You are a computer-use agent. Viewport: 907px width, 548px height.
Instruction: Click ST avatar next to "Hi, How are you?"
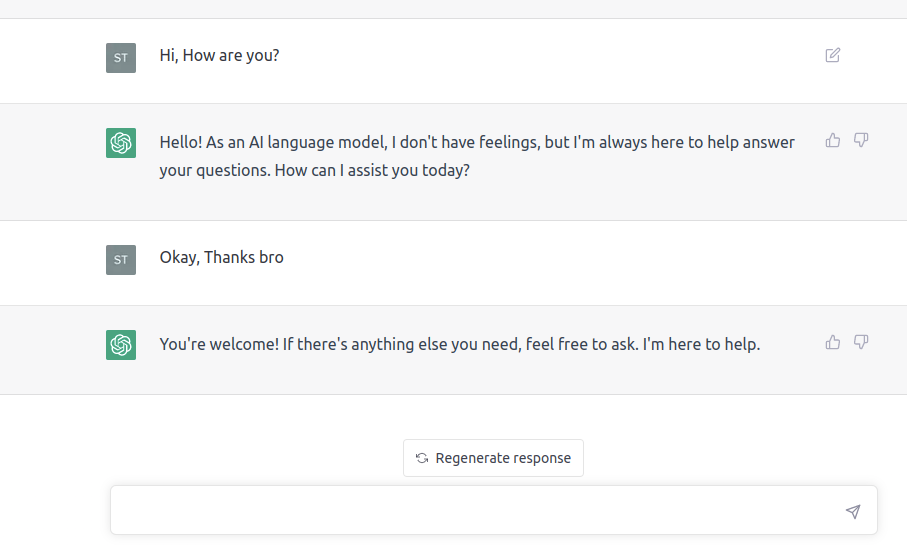pyautogui.click(x=121, y=58)
